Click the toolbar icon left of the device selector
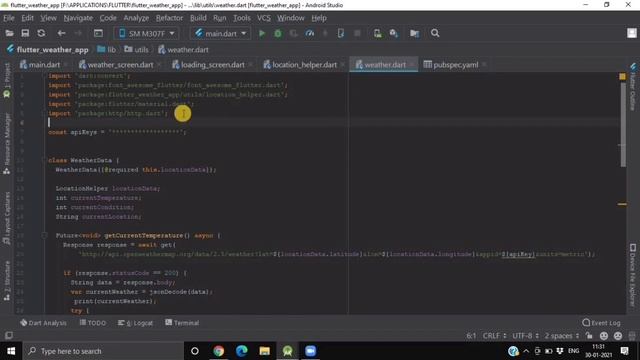640x360 pixels. (x=98, y=33)
